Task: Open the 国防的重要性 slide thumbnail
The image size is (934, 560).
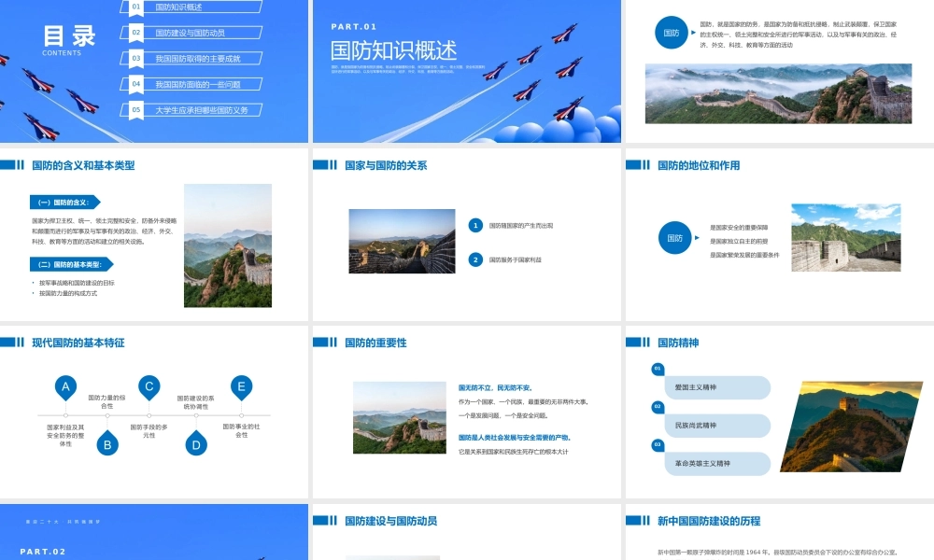Action: 467,412
